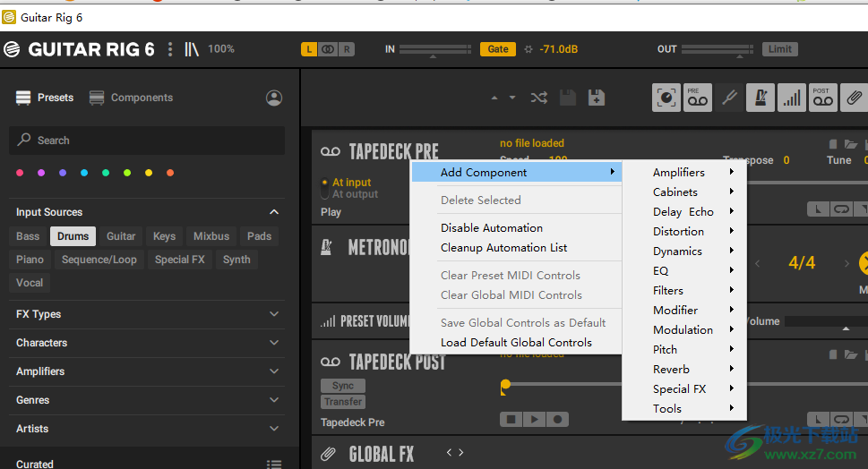Screen dimensions: 868x469
Task: Open the Distortion submenu
Action: pos(678,232)
